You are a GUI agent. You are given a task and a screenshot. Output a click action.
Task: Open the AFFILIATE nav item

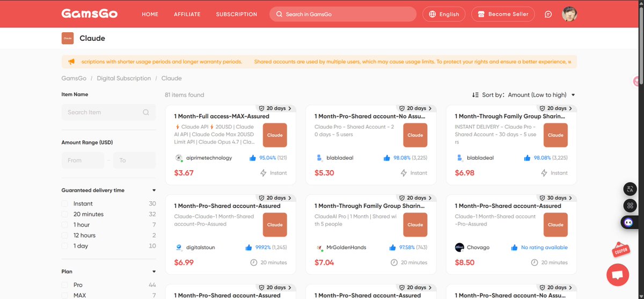(x=187, y=14)
